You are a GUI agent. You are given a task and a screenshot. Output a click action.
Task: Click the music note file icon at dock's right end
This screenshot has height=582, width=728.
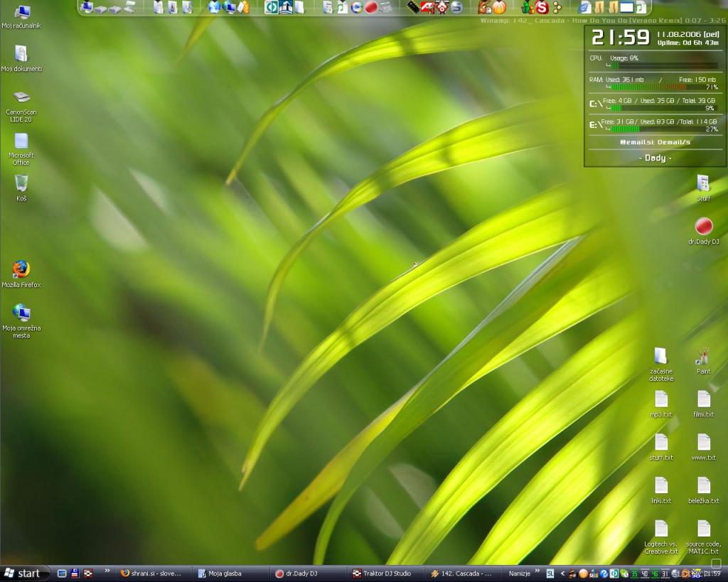[641, 7]
